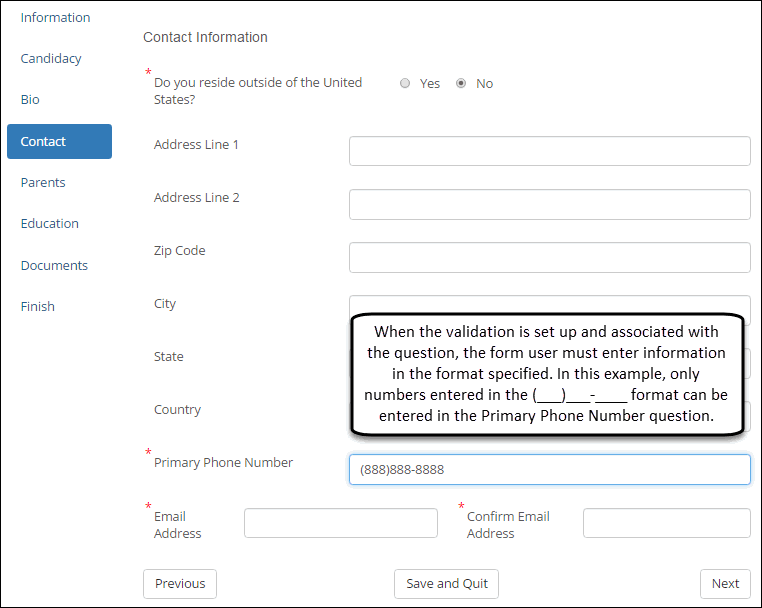Navigate to the Education section

(x=49, y=223)
